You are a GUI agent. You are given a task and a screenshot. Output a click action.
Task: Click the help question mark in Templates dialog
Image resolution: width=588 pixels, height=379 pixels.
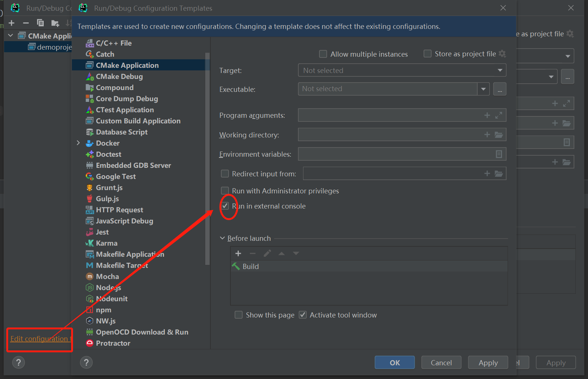pos(86,362)
